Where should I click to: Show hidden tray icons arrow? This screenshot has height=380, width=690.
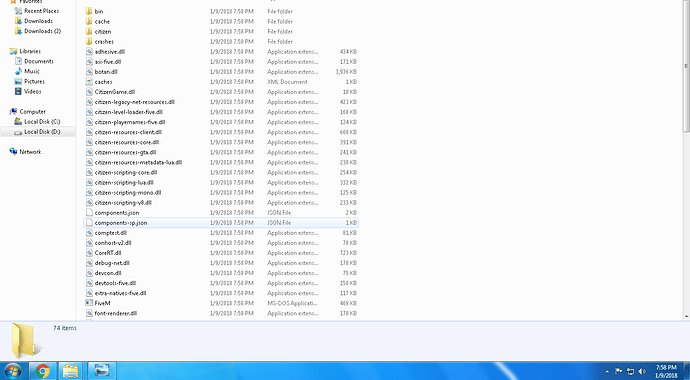pyautogui.click(x=607, y=372)
